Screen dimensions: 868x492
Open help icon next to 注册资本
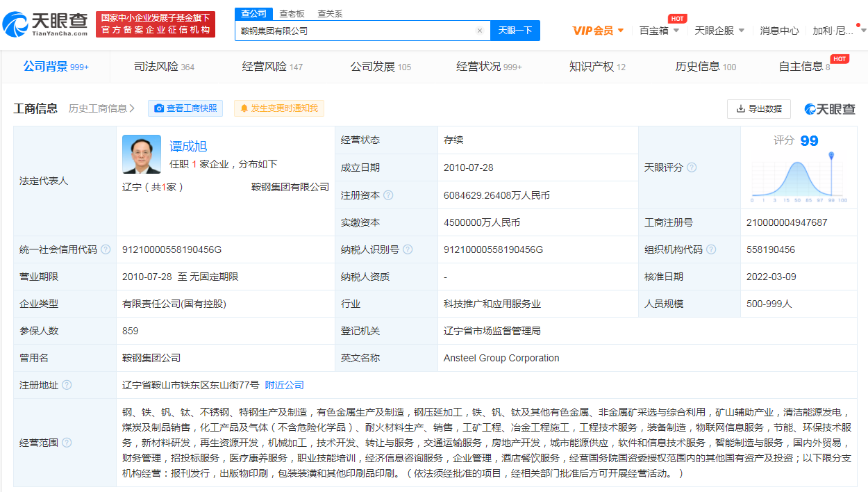tap(388, 195)
